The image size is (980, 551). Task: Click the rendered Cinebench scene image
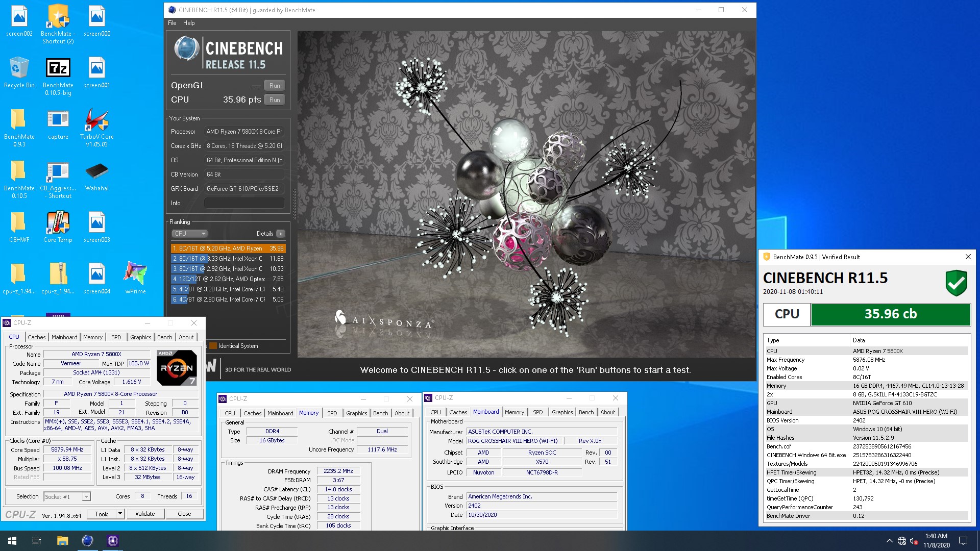click(x=526, y=194)
